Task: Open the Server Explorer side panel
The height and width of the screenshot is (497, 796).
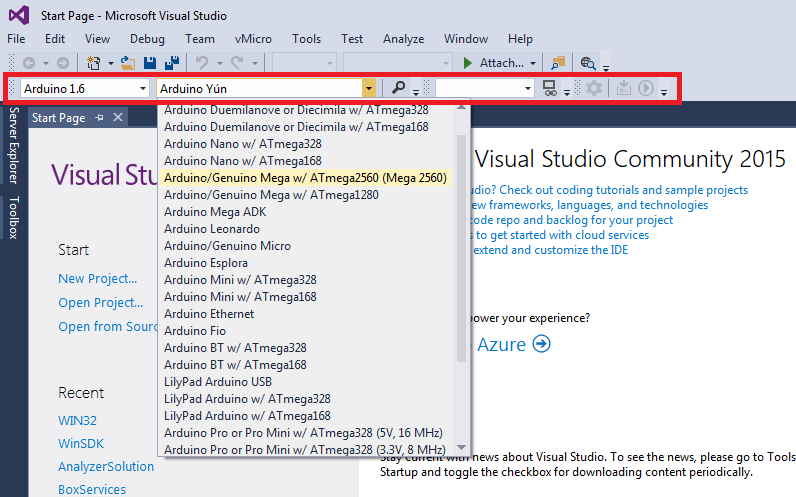Action: [13, 148]
